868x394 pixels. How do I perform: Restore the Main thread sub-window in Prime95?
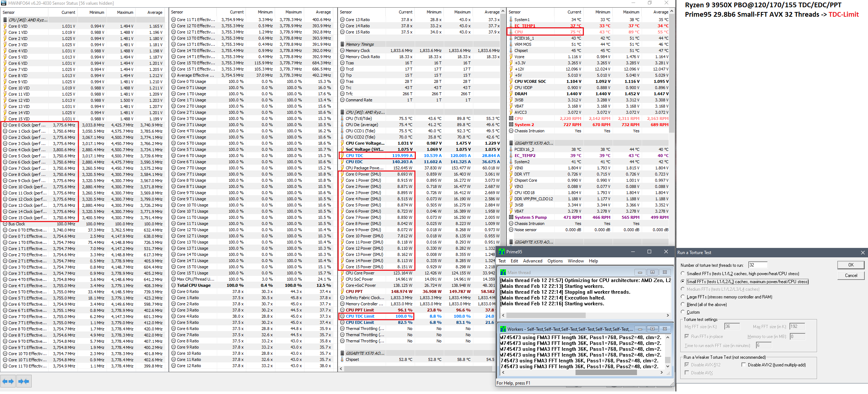tap(652, 272)
